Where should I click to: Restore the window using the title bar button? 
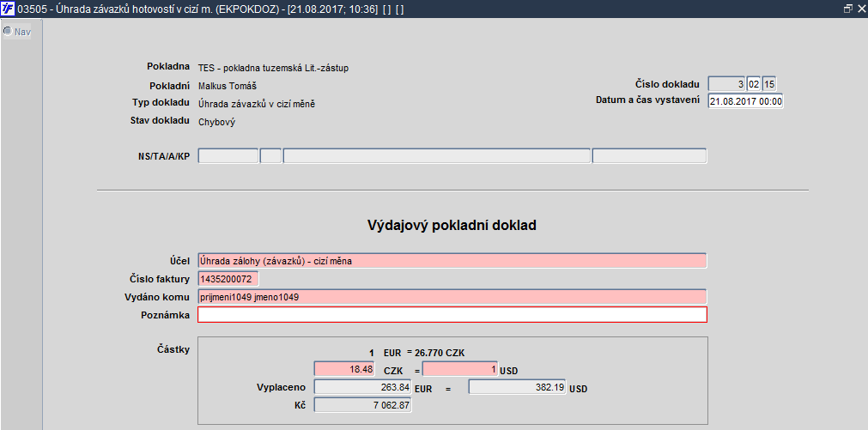[x=848, y=9]
